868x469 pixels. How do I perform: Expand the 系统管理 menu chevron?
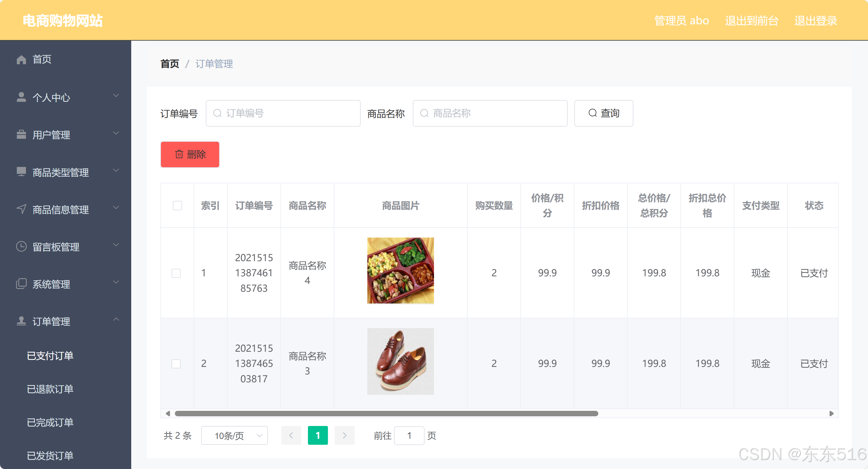116,282
